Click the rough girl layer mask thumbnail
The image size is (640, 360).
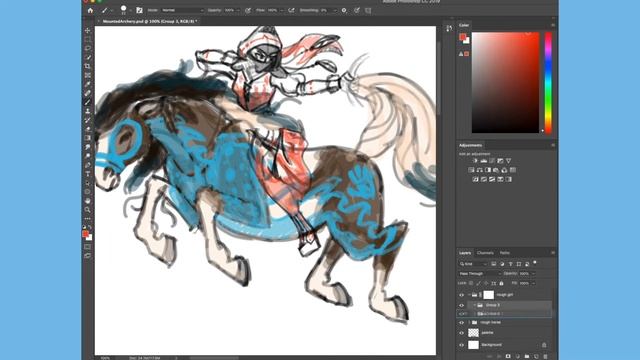click(x=489, y=295)
